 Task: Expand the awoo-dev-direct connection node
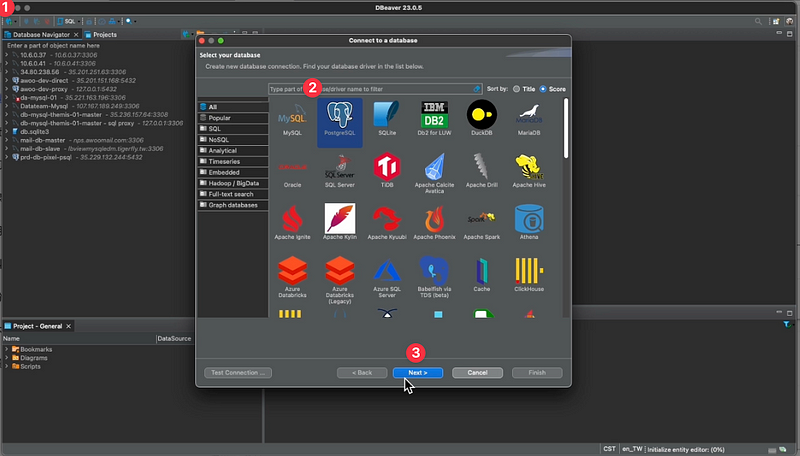[7, 80]
